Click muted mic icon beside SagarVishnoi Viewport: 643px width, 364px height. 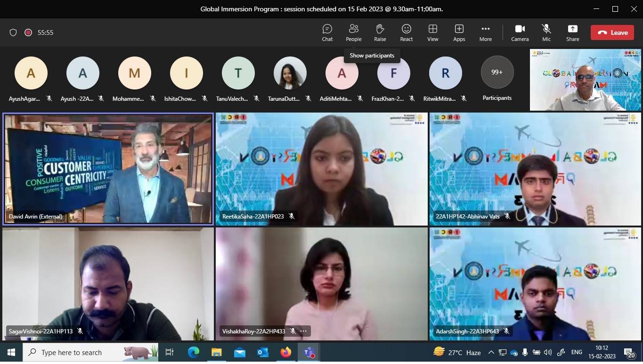pyautogui.click(x=80, y=331)
